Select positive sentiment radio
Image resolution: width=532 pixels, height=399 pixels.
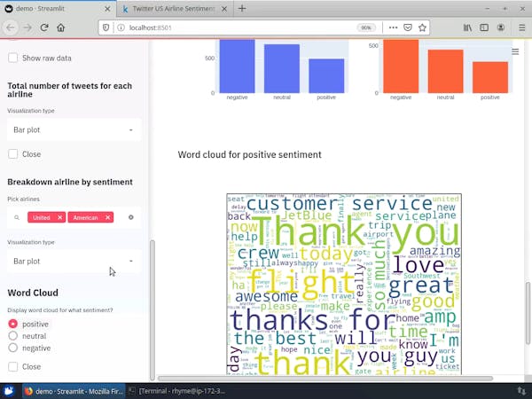coord(13,324)
